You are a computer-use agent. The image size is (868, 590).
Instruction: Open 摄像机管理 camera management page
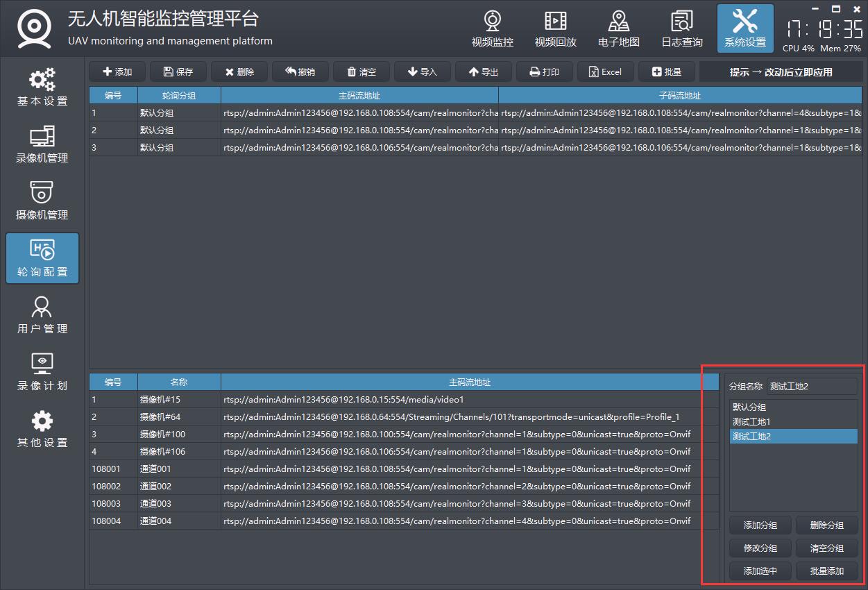coord(42,201)
